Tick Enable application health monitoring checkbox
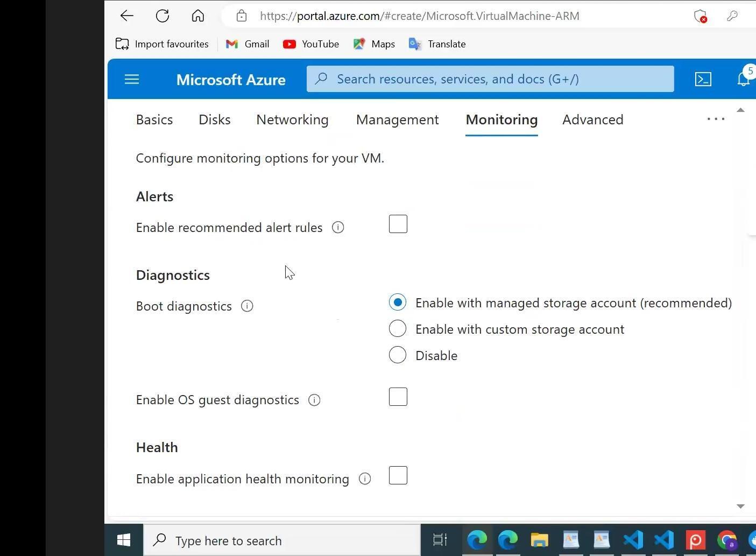 pos(398,476)
